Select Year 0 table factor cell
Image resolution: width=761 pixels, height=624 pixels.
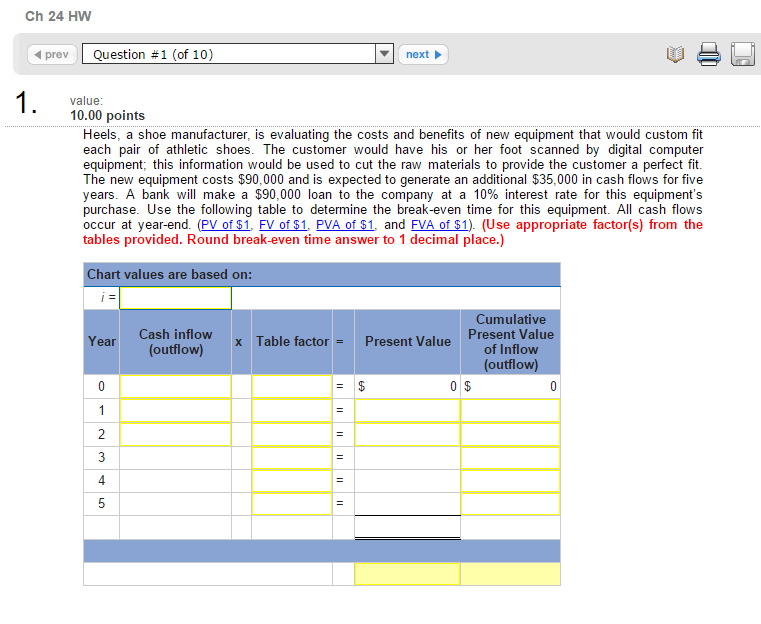[x=291, y=387]
